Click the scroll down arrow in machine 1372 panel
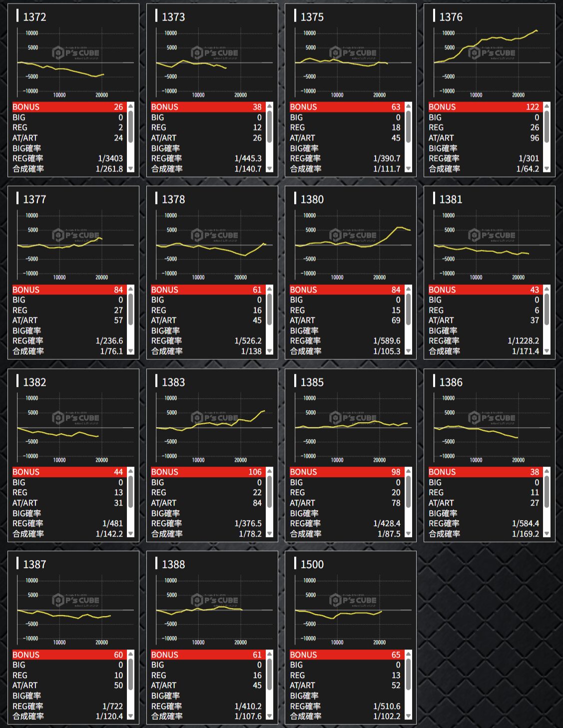The height and width of the screenshot is (728, 563). pos(131,169)
